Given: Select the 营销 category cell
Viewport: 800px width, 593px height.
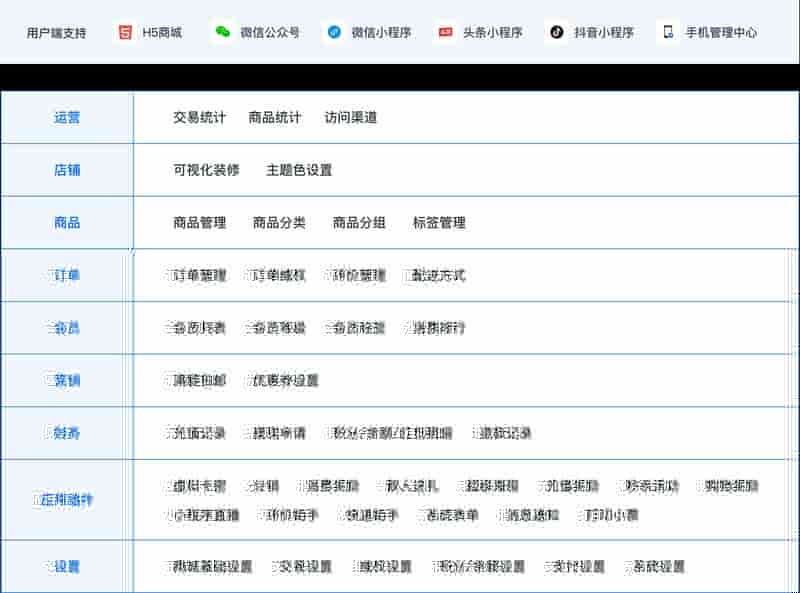Looking at the screenshot, I should 67,381.
